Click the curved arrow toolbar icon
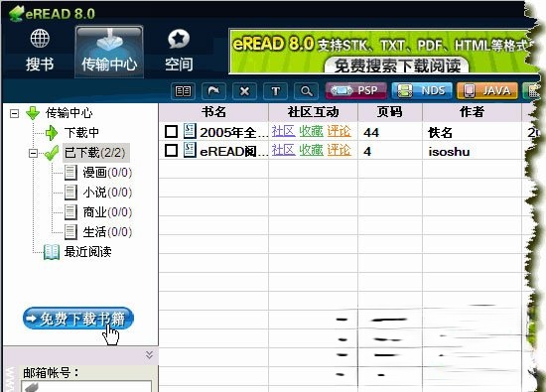 [x=213, y=91]
